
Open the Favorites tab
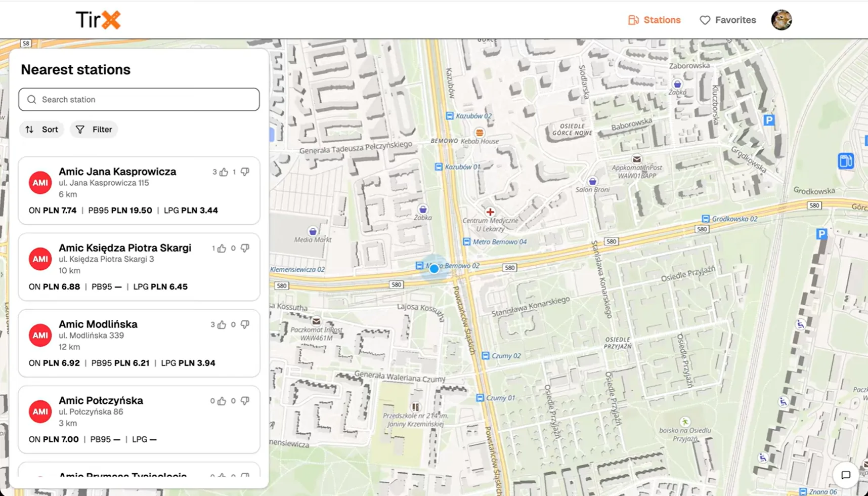(x=727, y=20)
